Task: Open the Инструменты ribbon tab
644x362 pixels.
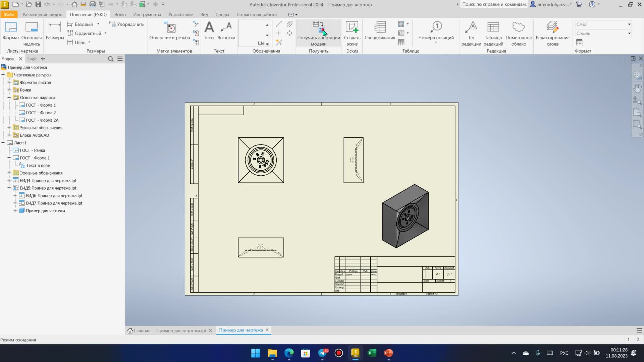Action: click(147, 14)
